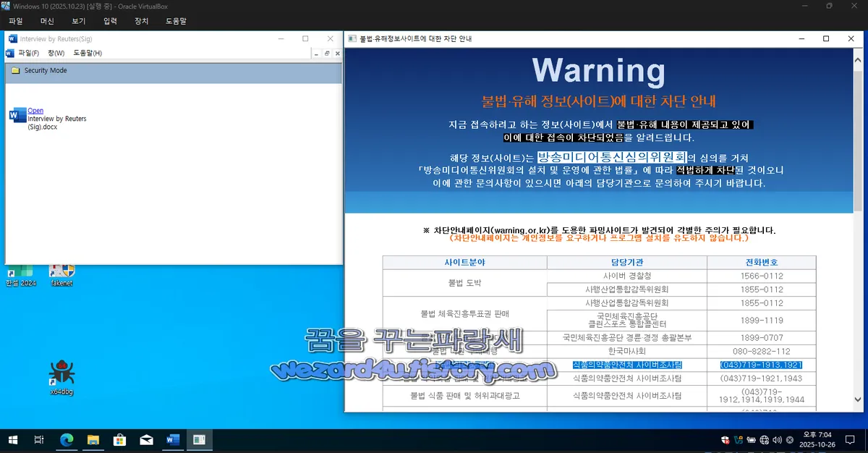This screenshot has height=453, width=868.
Task: Launch Microsoft Edge from the taskbar
Action: [x=67, y=439]
